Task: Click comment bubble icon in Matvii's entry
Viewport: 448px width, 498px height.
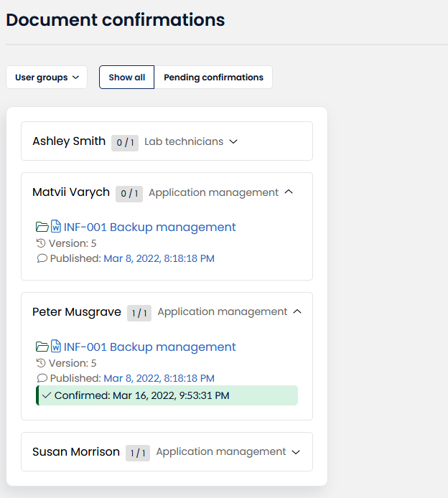Action: (42, 258)
